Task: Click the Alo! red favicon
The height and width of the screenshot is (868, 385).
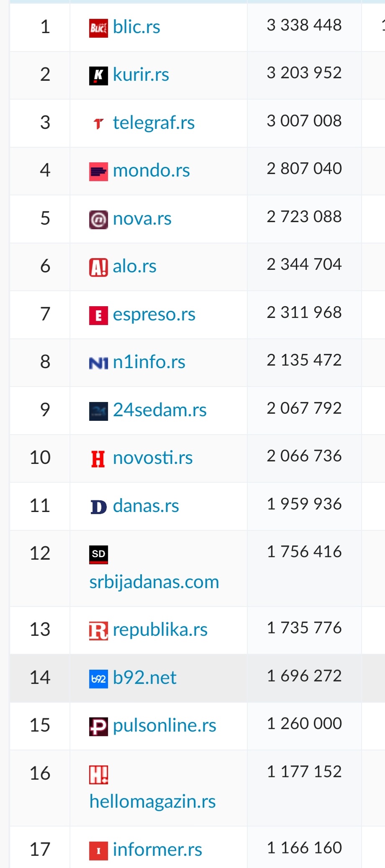Action: coord(98,267)
